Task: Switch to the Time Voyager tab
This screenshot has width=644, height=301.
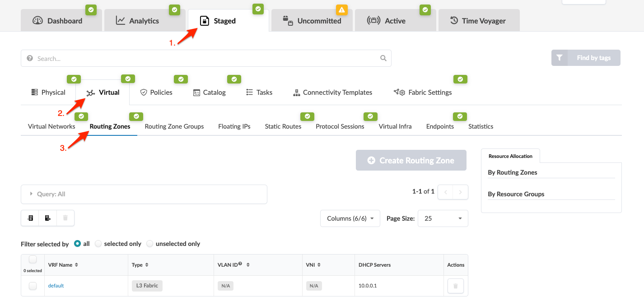Action: [x=479, y=21]
